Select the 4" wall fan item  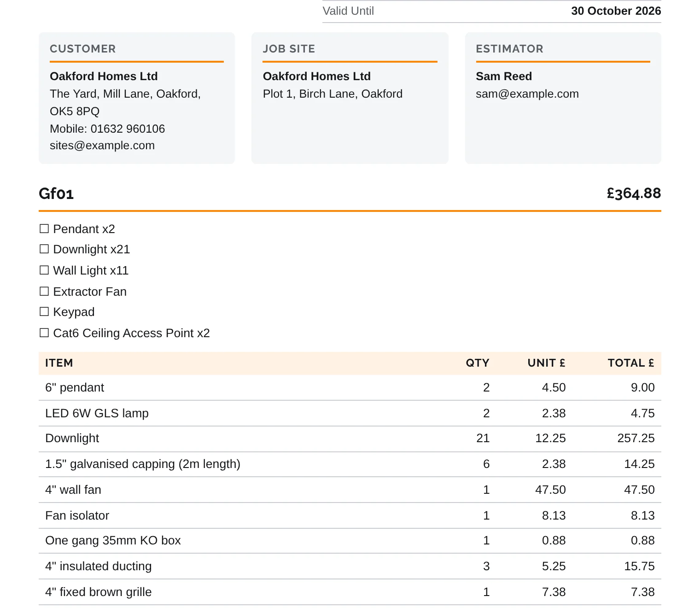tap(73, 490)
